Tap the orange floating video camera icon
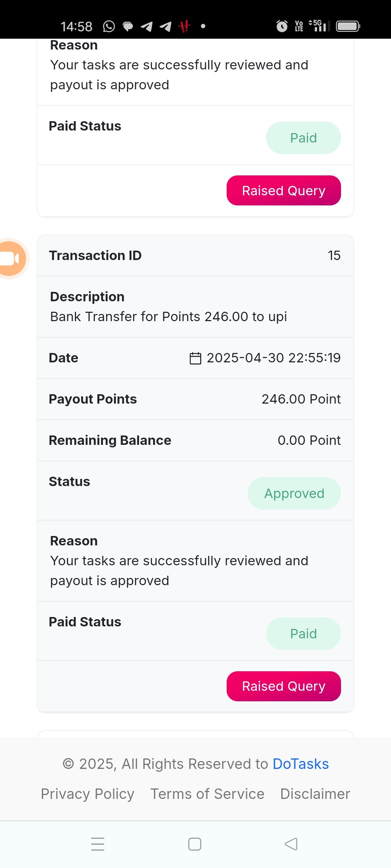Screen dimensions: 391x868 pyautogui.click(x=12, y=259)
